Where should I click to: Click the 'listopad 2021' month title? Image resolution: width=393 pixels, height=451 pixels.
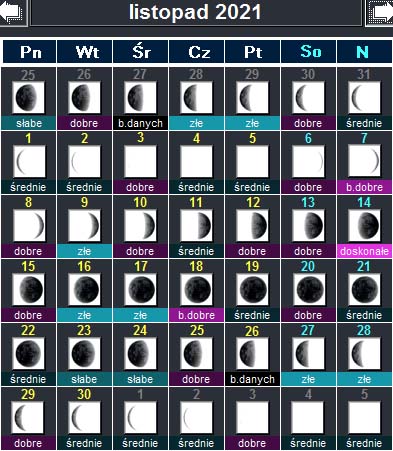pos(195,12)
